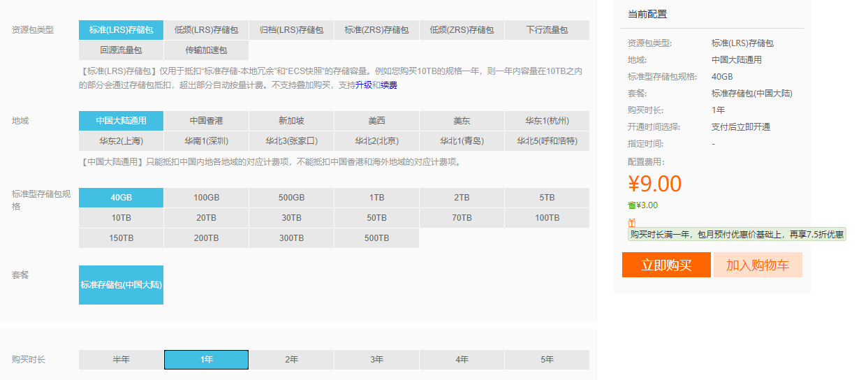
Task: Click 立即购买 button
Action: pyautogui.click(x=666, y=265)
